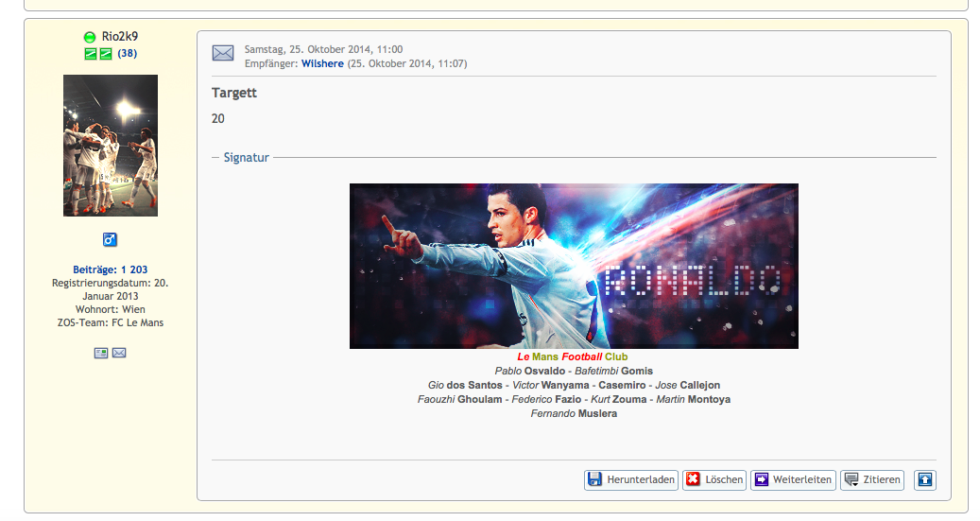
Task: Click the Registrierungsdatum text
Action: [111, 289]
